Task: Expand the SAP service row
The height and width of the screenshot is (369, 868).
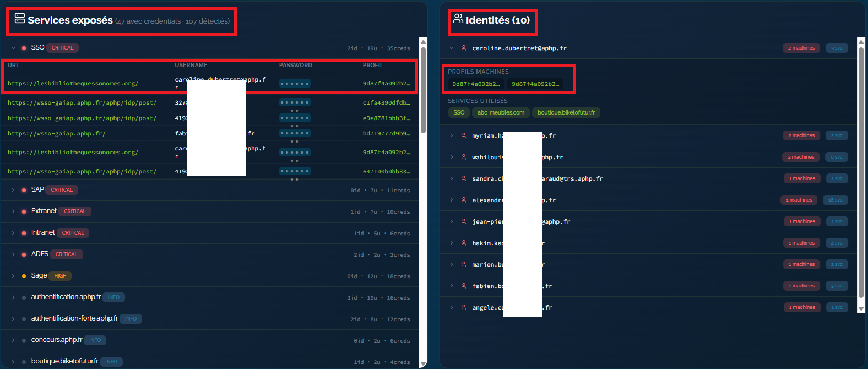Action: coord(13,190)
